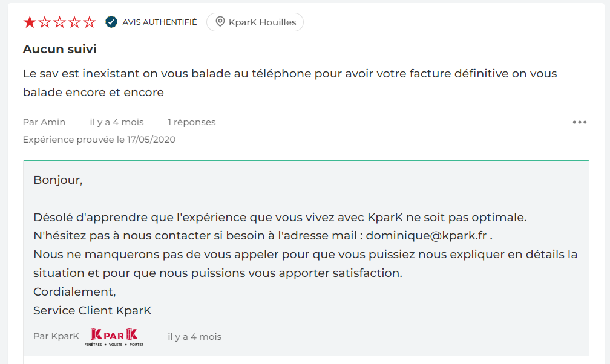This screenshot has width=610, height=364.
Task: Click the Par KparK reply author label
Action: [56, 336]
